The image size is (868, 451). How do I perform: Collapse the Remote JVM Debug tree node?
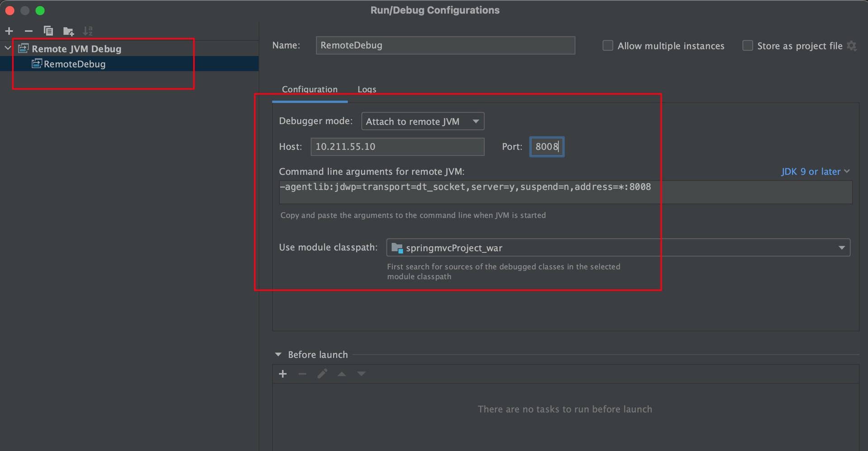(x=8, y=48)
